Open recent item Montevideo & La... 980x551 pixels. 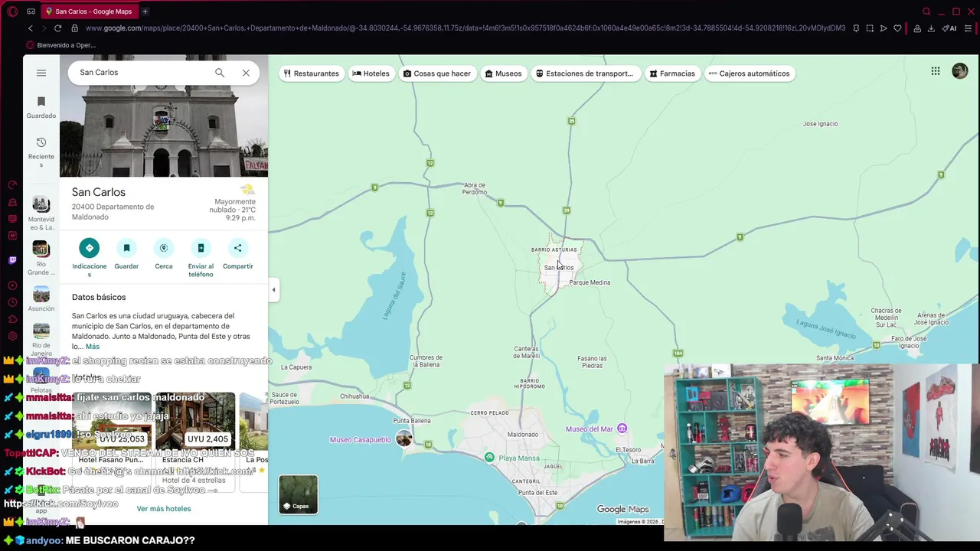(41, 214)
